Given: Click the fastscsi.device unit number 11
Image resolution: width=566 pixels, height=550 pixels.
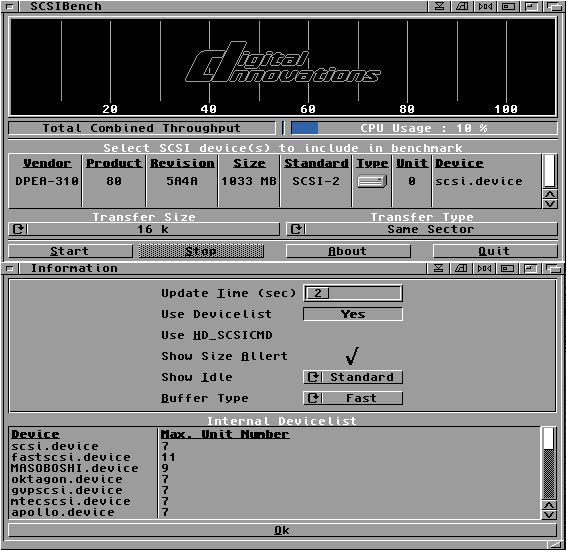Looking at the screenshot, I should point(168,458).
